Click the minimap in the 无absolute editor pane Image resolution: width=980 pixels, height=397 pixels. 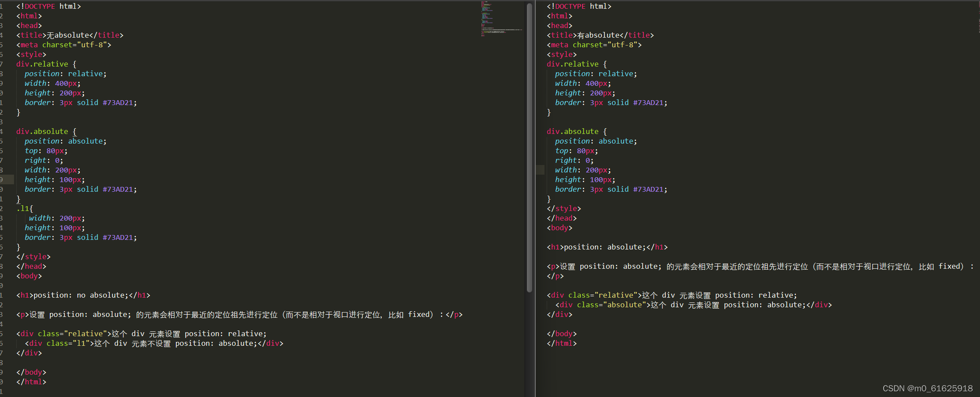502,19
